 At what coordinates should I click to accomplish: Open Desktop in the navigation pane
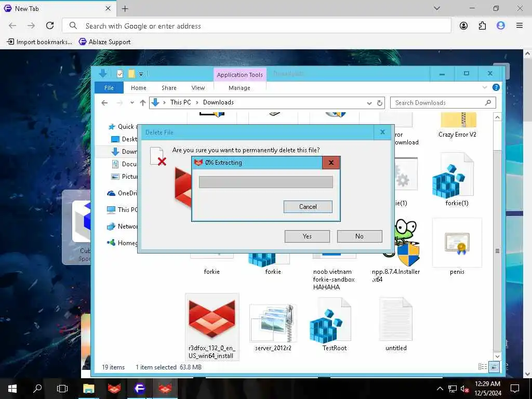coord(124,139)
